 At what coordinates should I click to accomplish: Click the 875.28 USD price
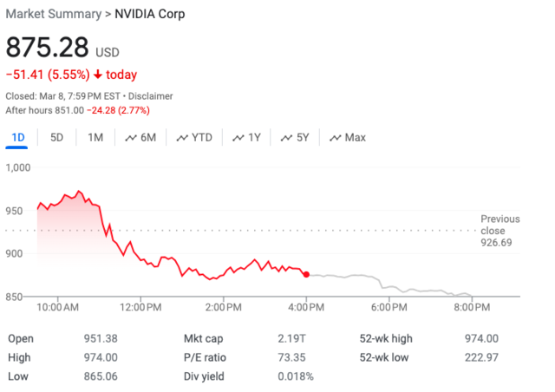coord(52,48)
